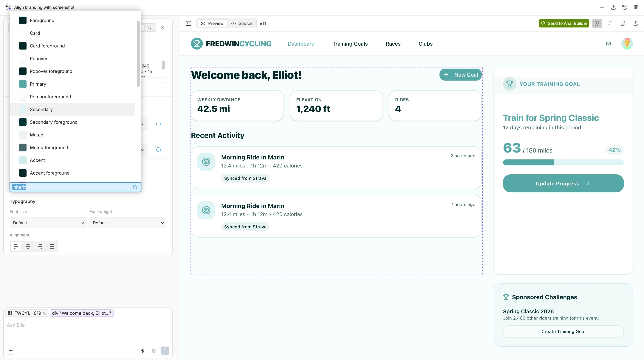Screen dimensions: 644x360
Task: Choose Secondary foreground color option
Action: [73, 122]
